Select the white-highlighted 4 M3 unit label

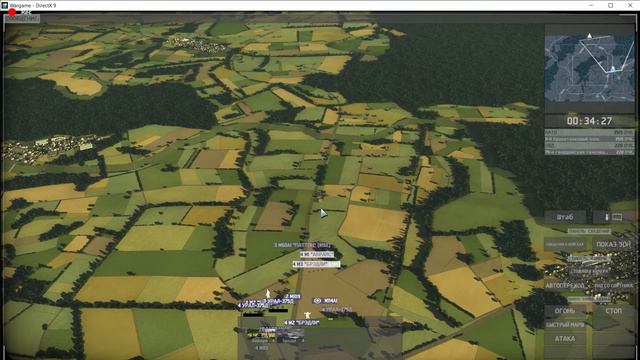click(x=316, y=264)
